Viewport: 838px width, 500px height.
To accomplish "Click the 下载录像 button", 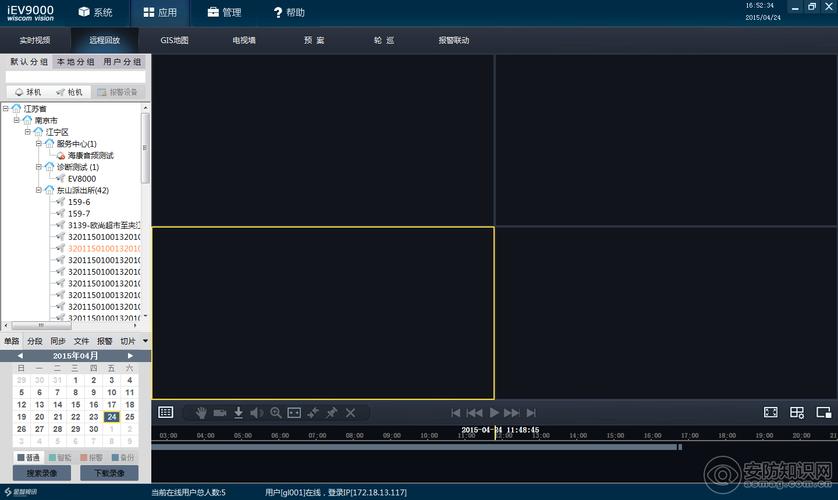I will (109, 473).
